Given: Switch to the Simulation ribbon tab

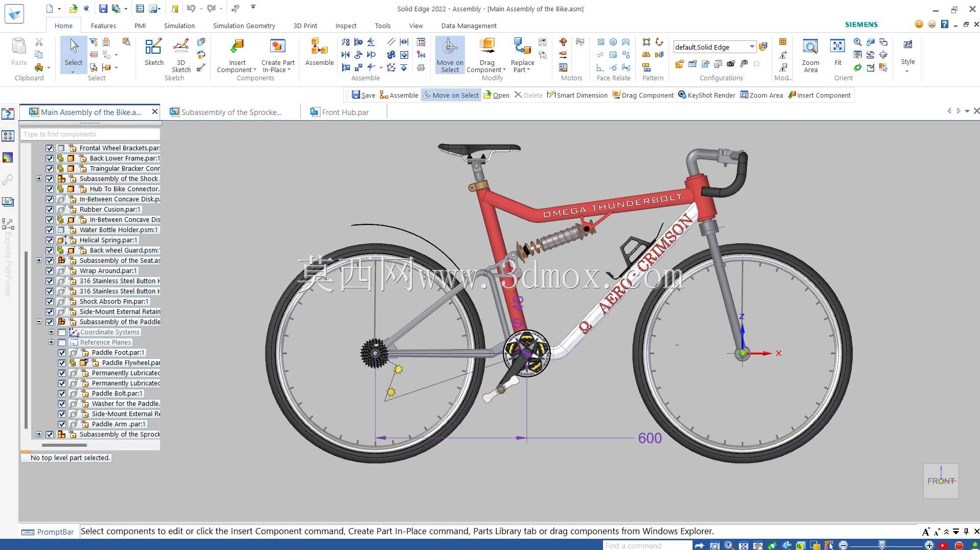Looking at the screenshot, I should 179,26.
